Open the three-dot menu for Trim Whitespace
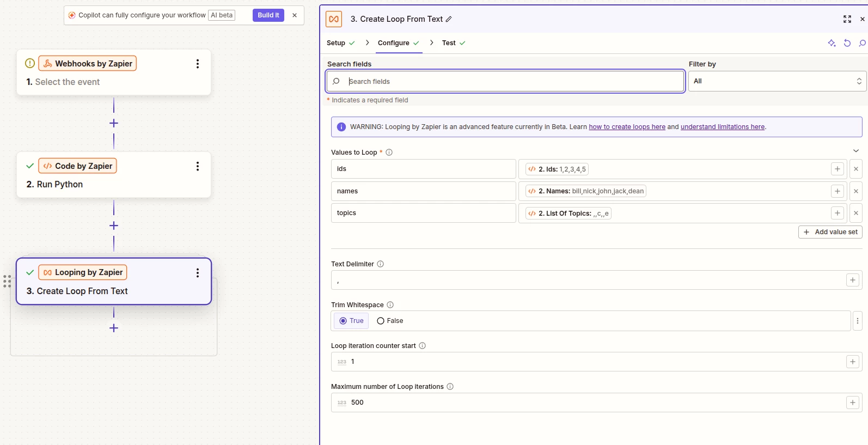This screenshot has height=445, width=868. [x=858, y=321]
